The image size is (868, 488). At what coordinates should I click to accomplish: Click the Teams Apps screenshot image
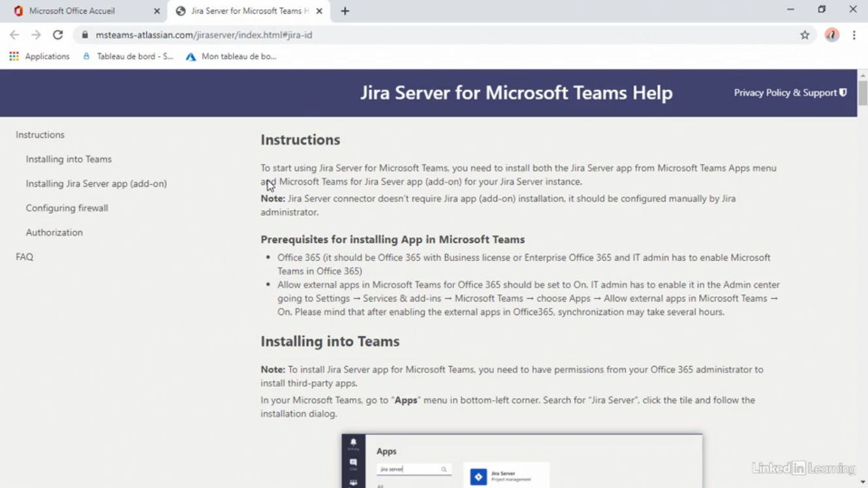click(521, 461)
